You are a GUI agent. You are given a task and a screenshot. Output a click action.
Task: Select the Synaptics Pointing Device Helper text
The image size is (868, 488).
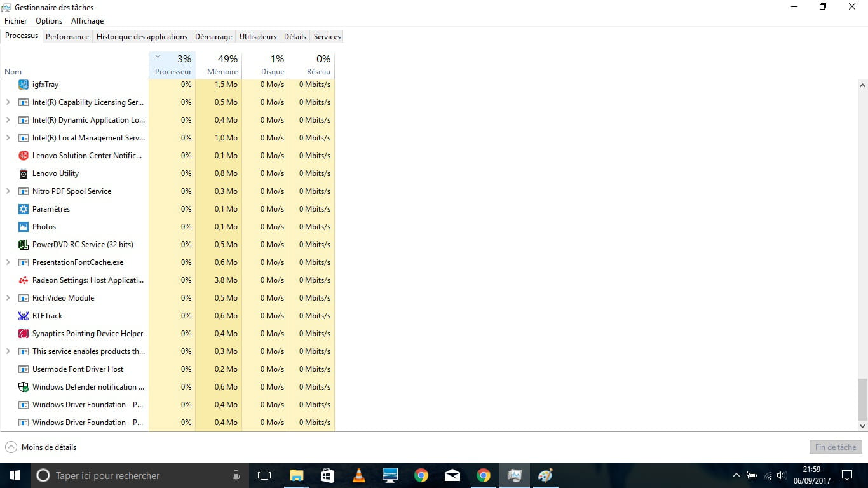point(88,334)
